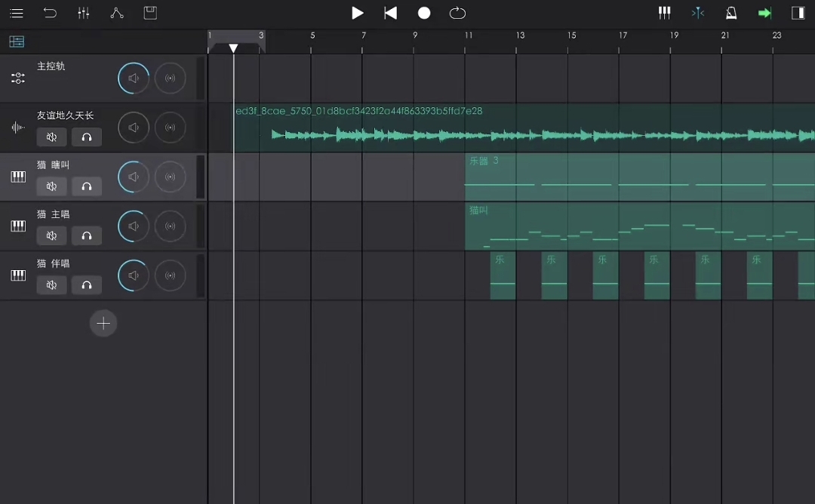Select the 乐器 3 MIDI clip
Image resolution: width=815 pixels, height=504 pixels.
[640, 177]
